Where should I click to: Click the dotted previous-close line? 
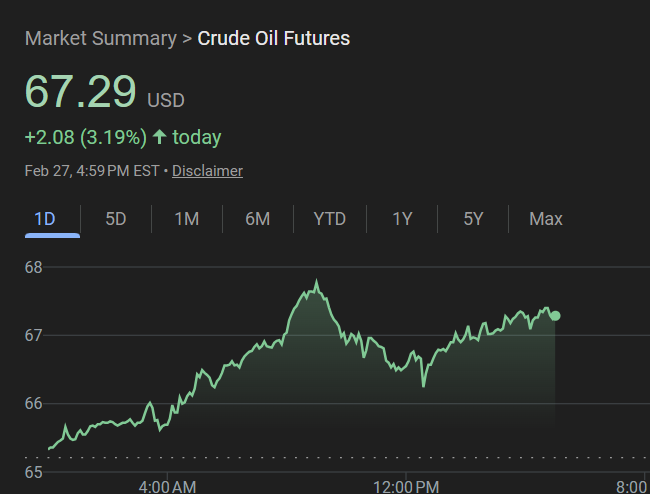click(300, 458)
